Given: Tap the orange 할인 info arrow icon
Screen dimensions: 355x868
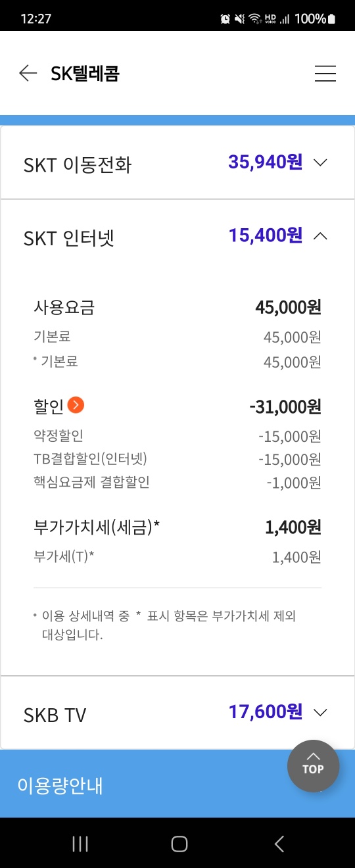Looking at the screenshot, I should click(76, 406).
